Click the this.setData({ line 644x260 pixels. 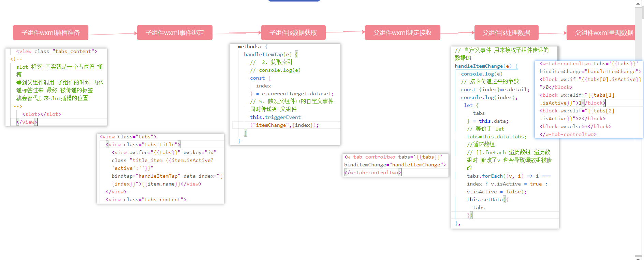coord(488,200)
